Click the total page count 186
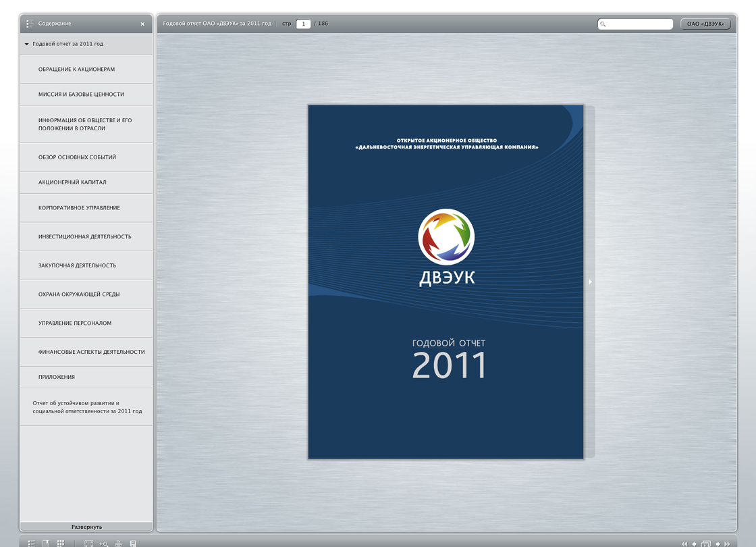756x547 pixels. click(x=323, y=24)
